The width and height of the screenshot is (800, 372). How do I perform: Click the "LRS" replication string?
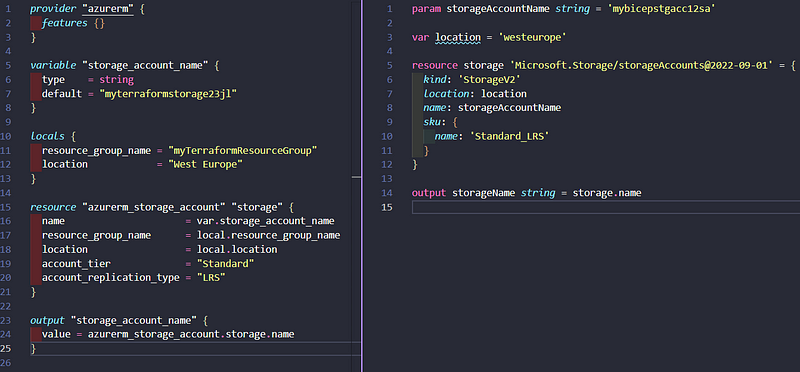[211, 278]
